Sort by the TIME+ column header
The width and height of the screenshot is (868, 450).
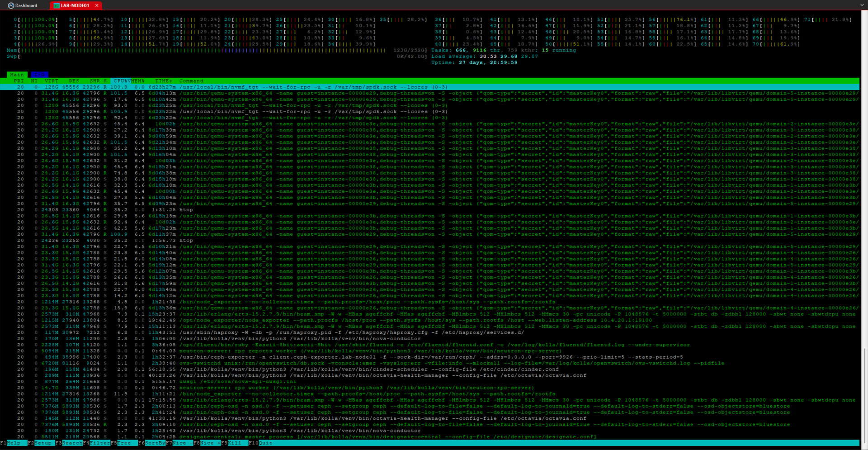164,81
